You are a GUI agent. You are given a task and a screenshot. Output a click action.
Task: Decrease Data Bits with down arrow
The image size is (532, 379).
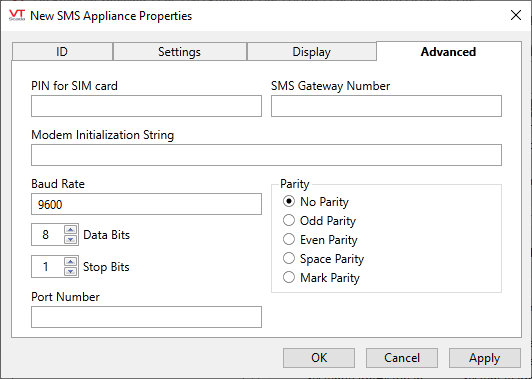(x=70, y=239)
